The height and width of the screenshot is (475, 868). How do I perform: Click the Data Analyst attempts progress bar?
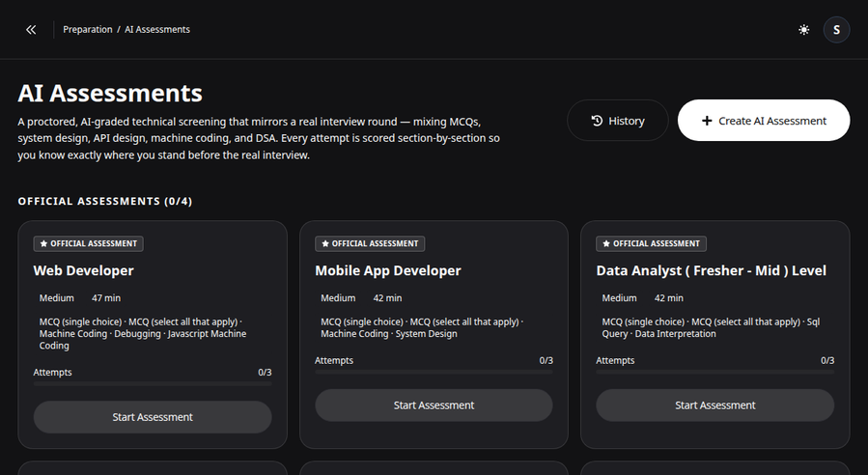[715, 372]
